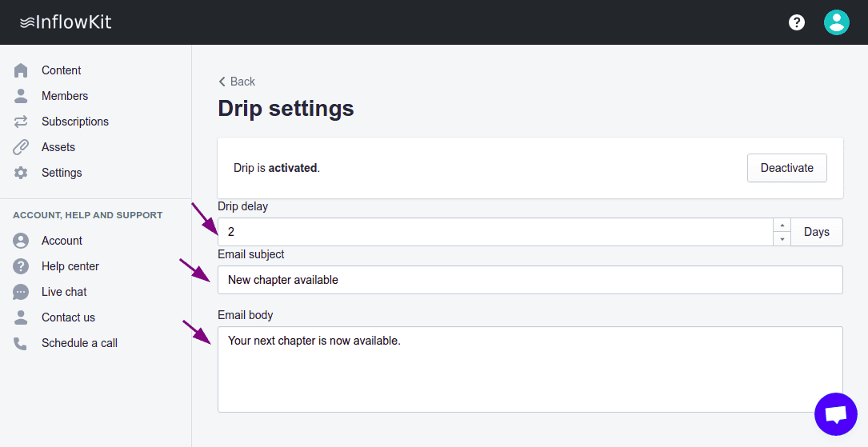Decrease the drip delay with down arrow
The image size is (868, 447).
(782, 239)
